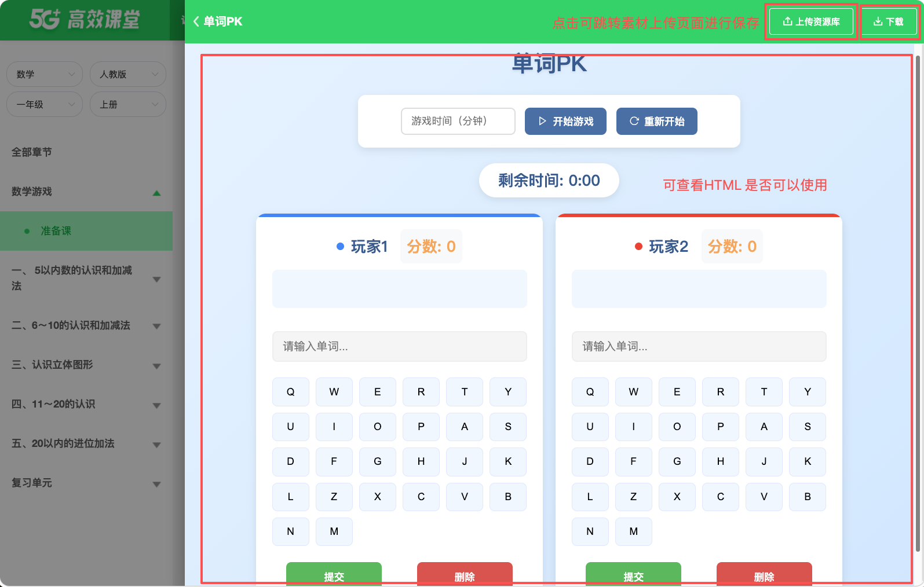Expand chapter 三、认识立体图形
924x587 pixels.
(x=156, y=366)
